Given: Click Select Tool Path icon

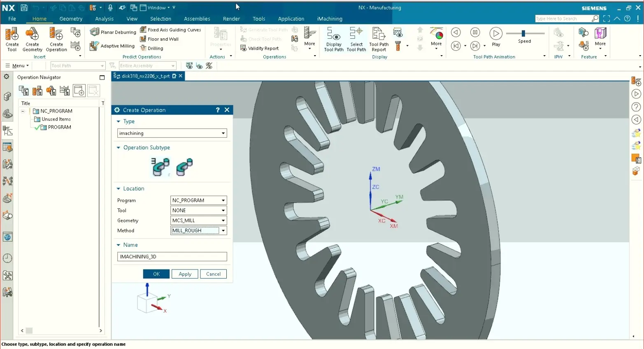Looking at the screenshot, I should pos(356,39).
